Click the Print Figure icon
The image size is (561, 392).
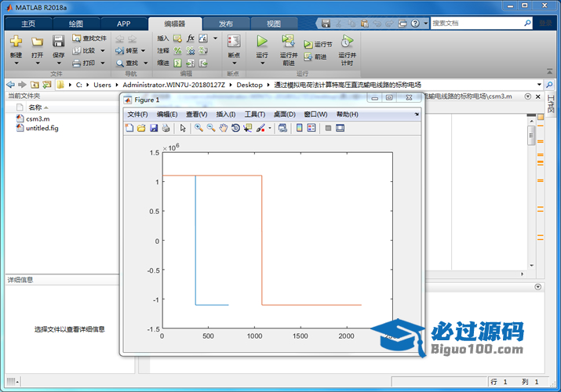pyautogui.click(x=166, y=128)
